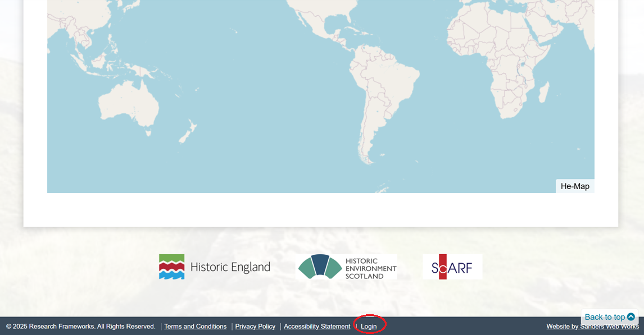Viewport: 644px width, 335px height.
Task: Open the ScARF partner logo
Action: [452, 267]
